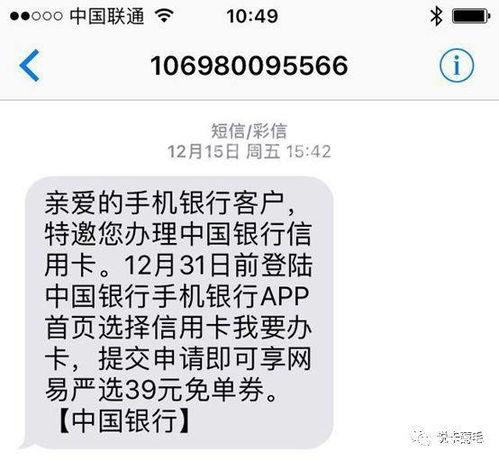The height and width of the screenshot is (460, 499).
Task: Tap the Wi-Fi status icon
Action: [x=164, y=16]
